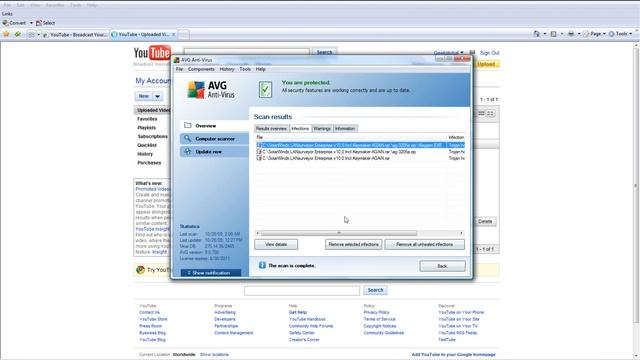Click the View details button
The height and width of the screenshot is (360, 640).
[x=276, y=244]
